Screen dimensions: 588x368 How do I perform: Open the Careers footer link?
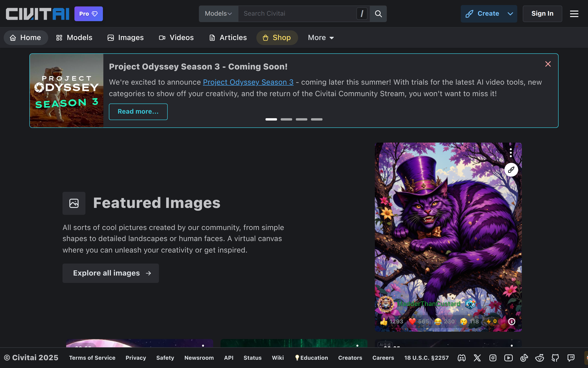(x=383, y=358)
